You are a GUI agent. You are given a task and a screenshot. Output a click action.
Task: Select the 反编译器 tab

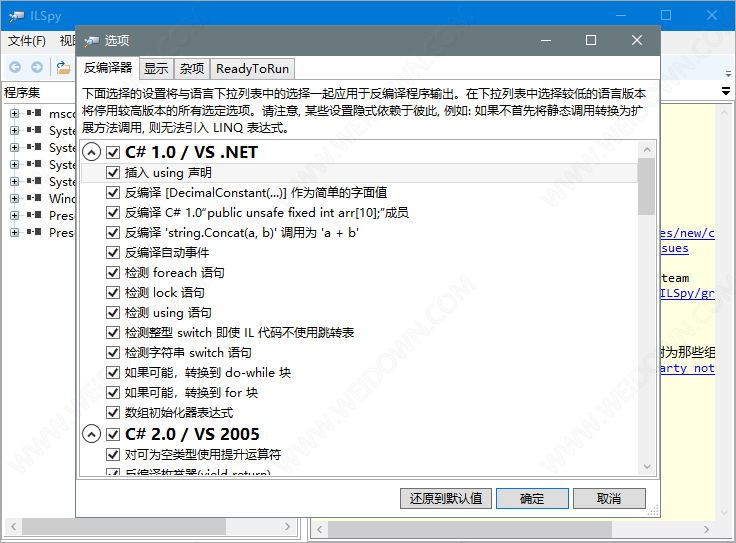coord(108,68)
